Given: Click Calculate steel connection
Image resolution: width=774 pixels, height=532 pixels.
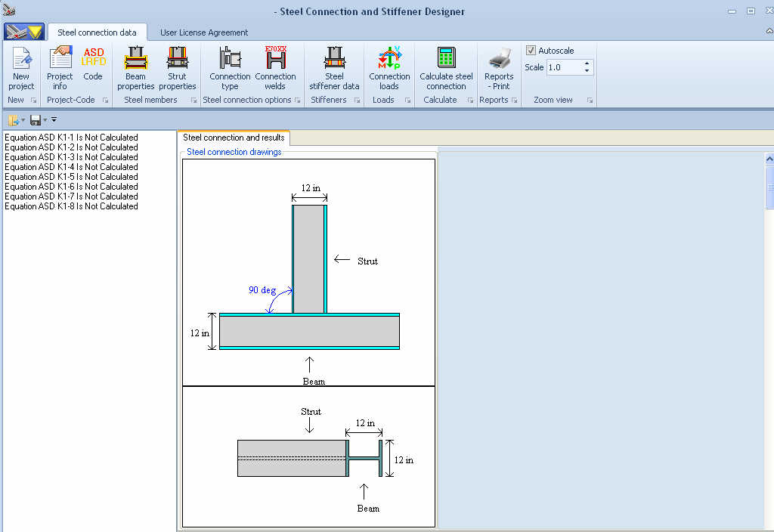Looking at the screenshot, I should 446,68.
